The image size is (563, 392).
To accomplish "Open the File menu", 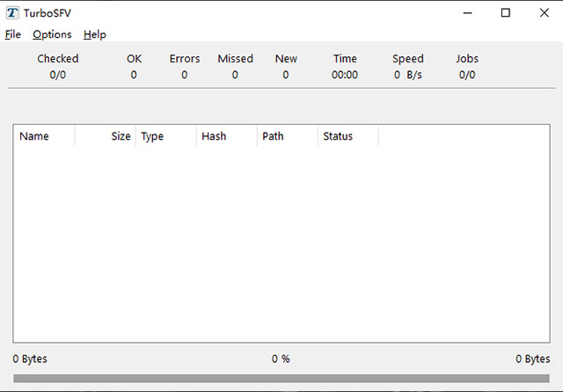I will (x=13, y=34).
